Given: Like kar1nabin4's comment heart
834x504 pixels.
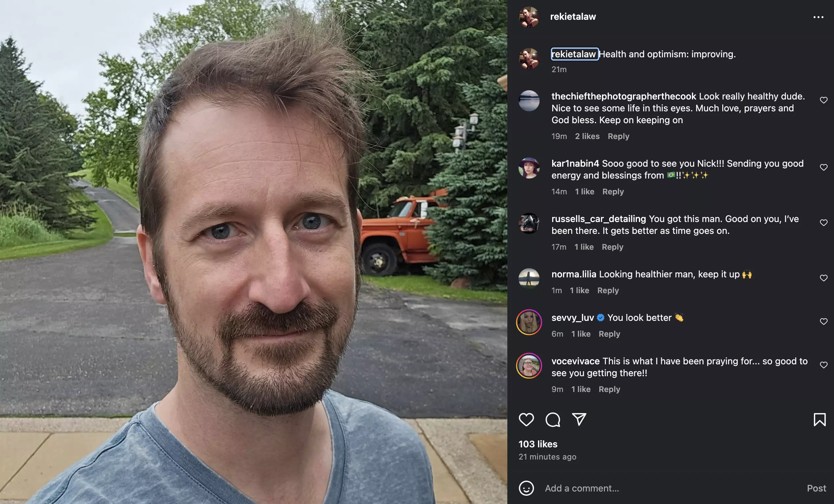Looking at the screenshot, I should (823, 167).
